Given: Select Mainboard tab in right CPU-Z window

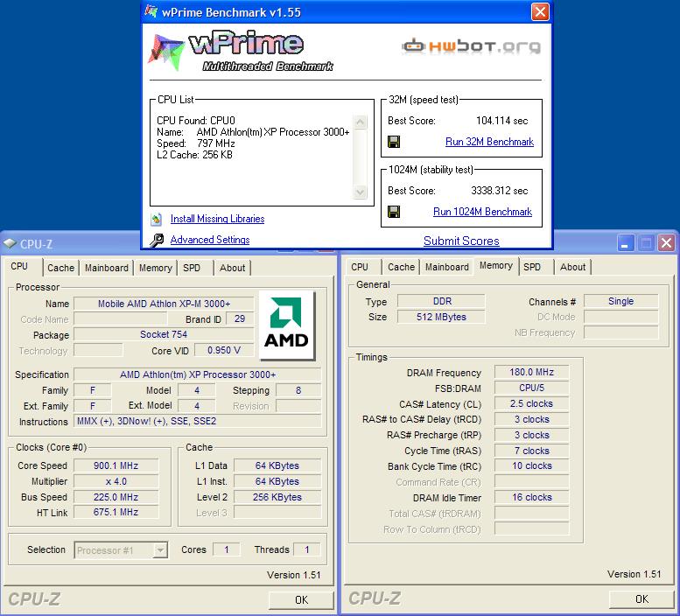Looking at the screenshot, I should tap(447, 267).
